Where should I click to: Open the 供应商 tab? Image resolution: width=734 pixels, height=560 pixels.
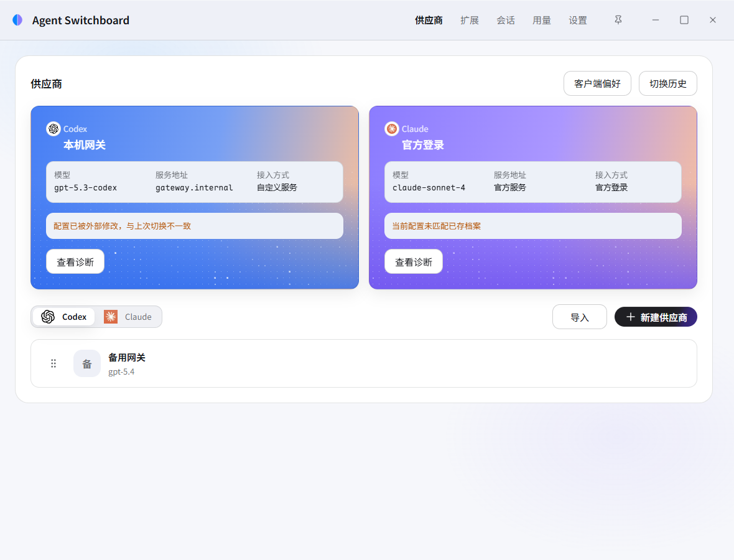(429, 20)
